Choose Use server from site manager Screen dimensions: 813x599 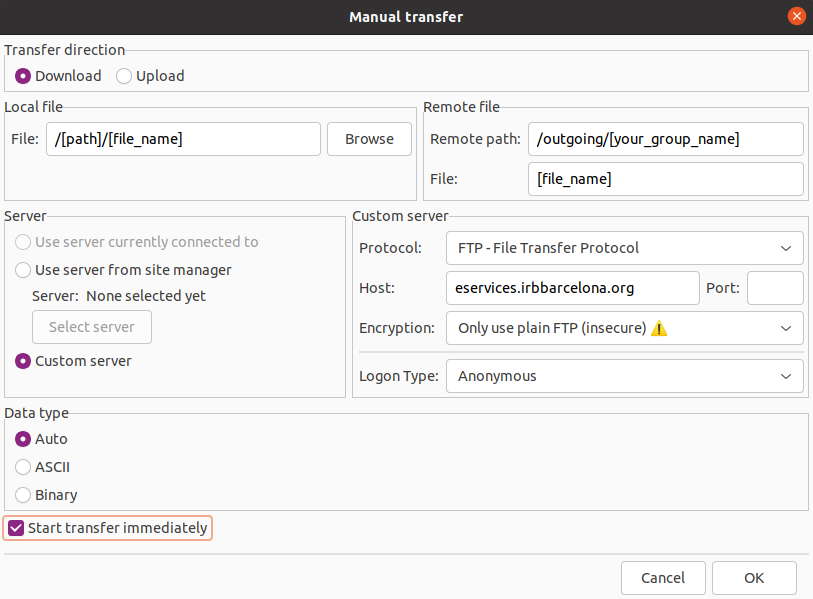(x=22, y=270)
